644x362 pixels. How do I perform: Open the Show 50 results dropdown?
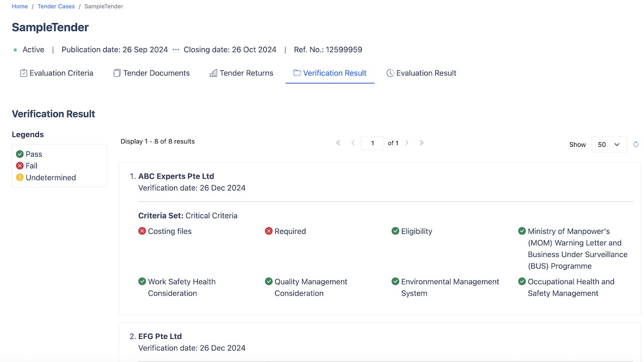pos(609,144)
